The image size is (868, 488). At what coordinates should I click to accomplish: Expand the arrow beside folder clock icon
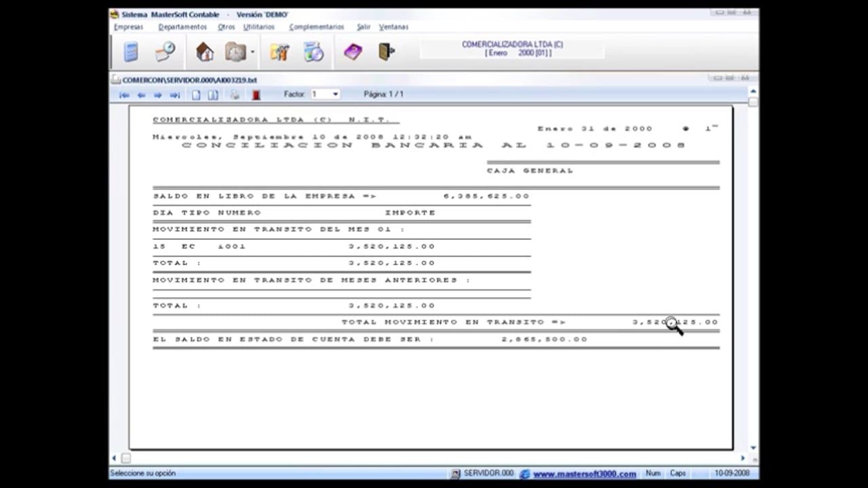(x=253, y=52)
